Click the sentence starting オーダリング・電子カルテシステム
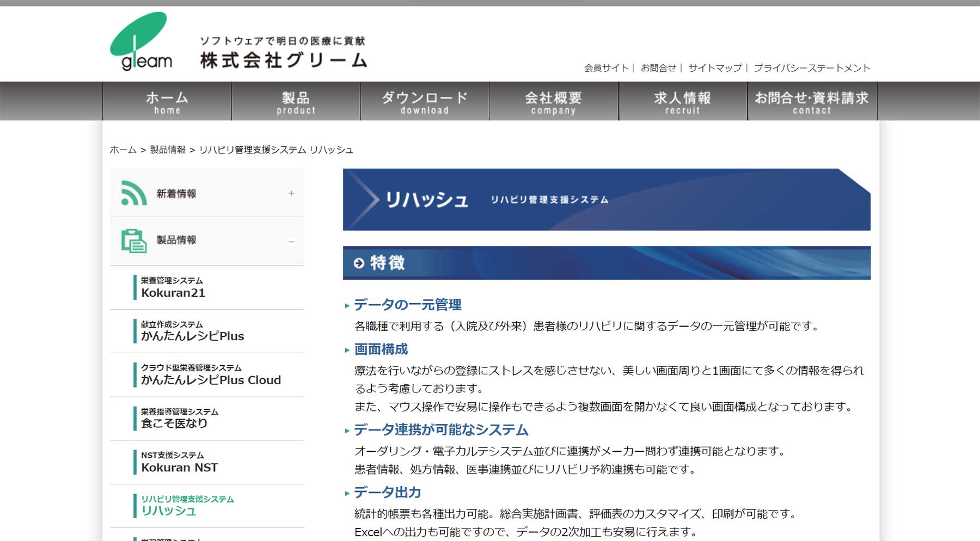The width and height of the screenshot is (980, 541). click(x=571, y=451)
